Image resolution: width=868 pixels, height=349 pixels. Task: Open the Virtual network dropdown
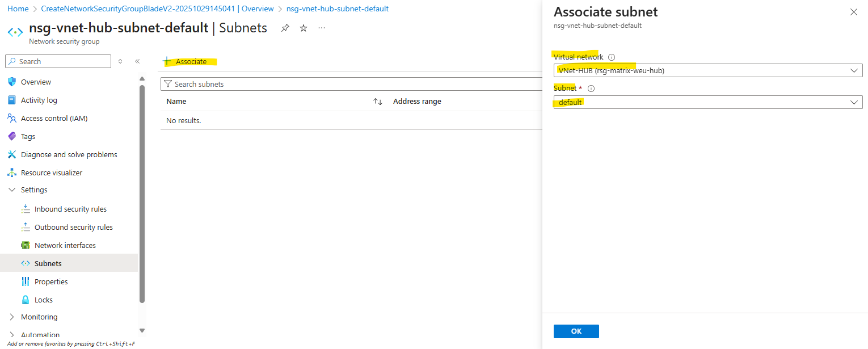pos(707,70)
